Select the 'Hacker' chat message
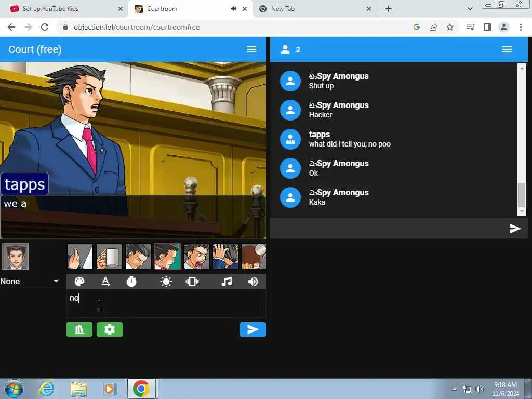Image resolution: width=532 pixels, height=399 pixels. click(320, 115)
